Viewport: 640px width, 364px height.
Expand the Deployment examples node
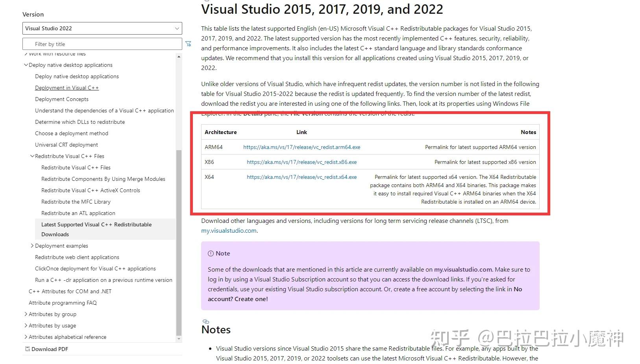[32, 246]
